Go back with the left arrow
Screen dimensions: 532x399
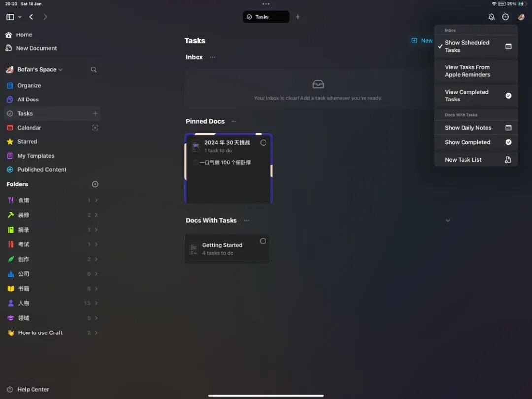tap(31, 17)
